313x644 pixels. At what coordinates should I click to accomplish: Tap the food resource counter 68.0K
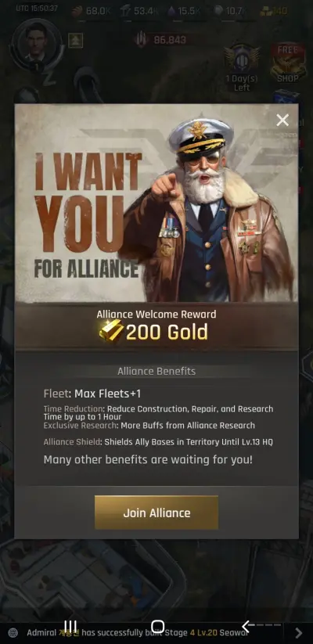pos(91,11)
